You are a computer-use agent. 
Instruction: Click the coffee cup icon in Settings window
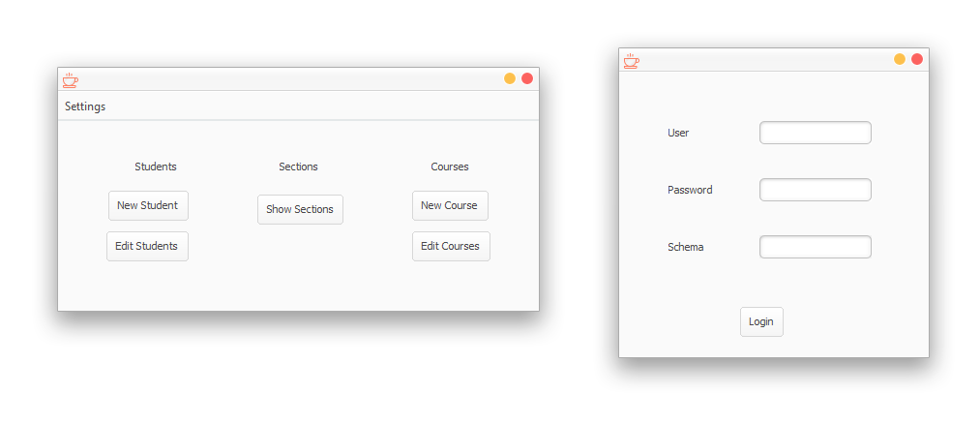[70, 80]
